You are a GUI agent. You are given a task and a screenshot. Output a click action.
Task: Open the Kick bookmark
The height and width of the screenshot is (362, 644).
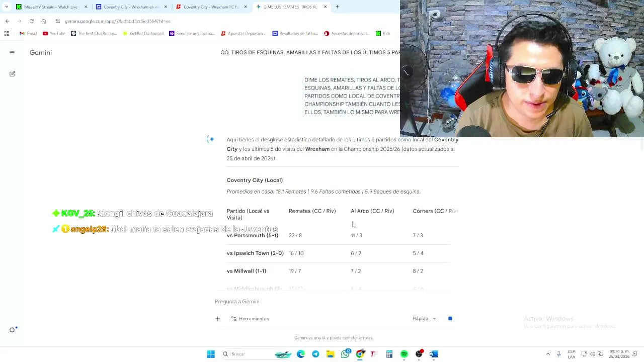coord(383,33)
